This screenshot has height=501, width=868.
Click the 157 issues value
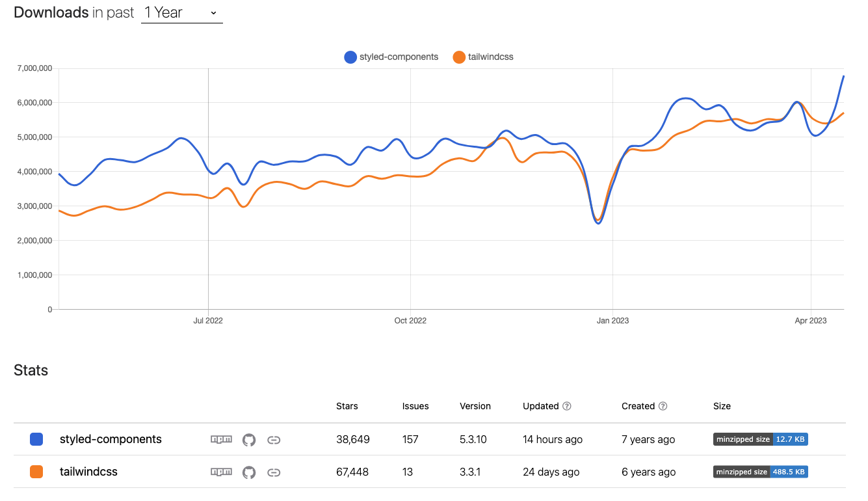pos(410,439)
